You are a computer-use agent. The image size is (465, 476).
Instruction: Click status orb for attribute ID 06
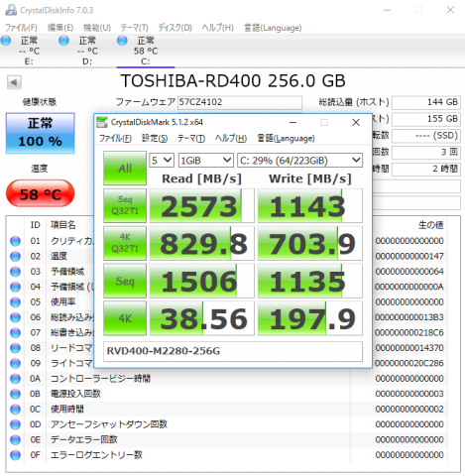[x=15, y=317]
